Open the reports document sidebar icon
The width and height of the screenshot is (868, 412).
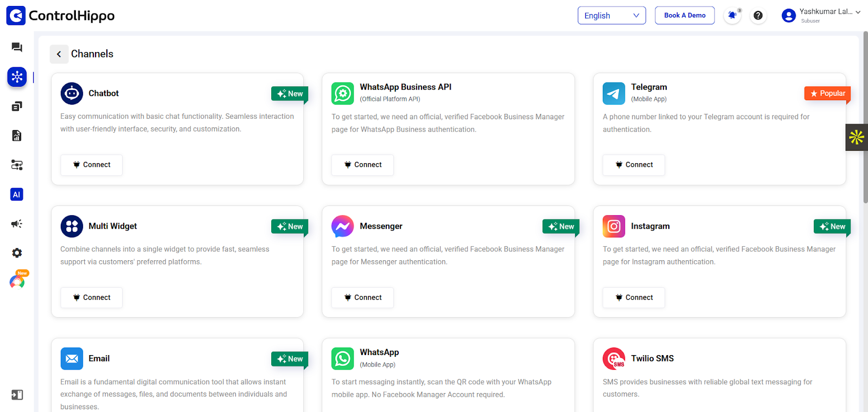coord(17,136)
